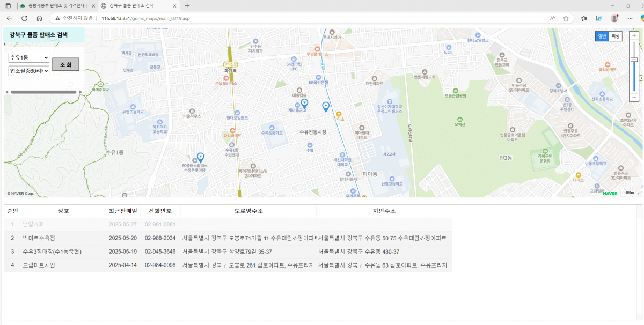Go to browser home page icon
Screen dimensions: 644x325
click(x=39, y=18)
